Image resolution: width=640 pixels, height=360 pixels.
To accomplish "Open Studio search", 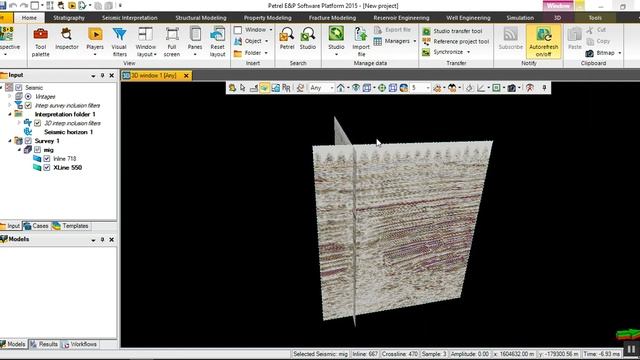I will (x=308, y=39).
